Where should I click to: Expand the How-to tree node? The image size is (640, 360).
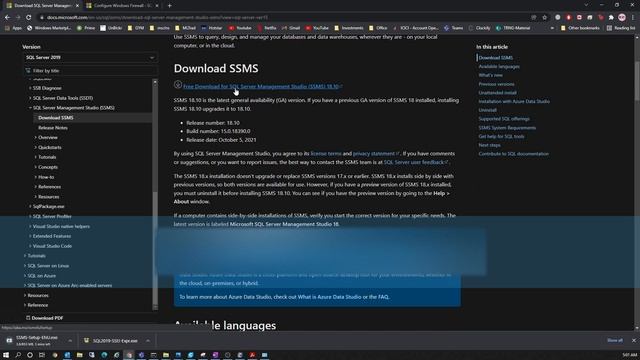pos(36,177)
